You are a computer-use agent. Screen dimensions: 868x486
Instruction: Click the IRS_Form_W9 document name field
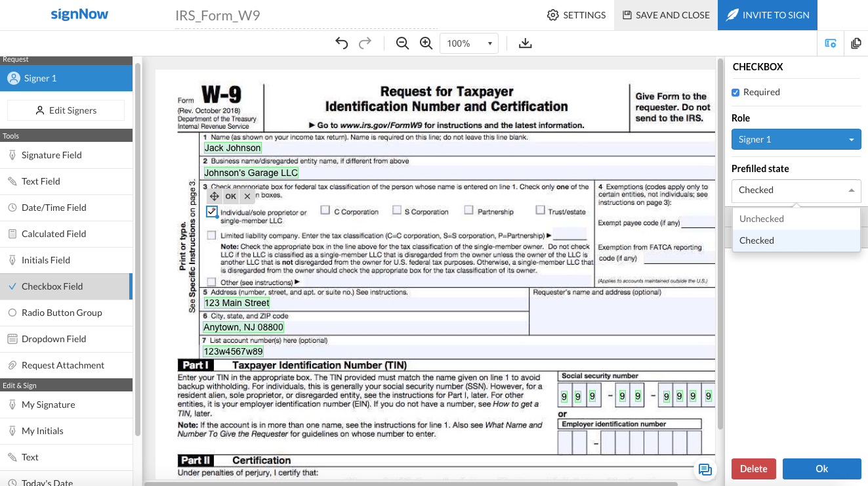tap(306, 16)
